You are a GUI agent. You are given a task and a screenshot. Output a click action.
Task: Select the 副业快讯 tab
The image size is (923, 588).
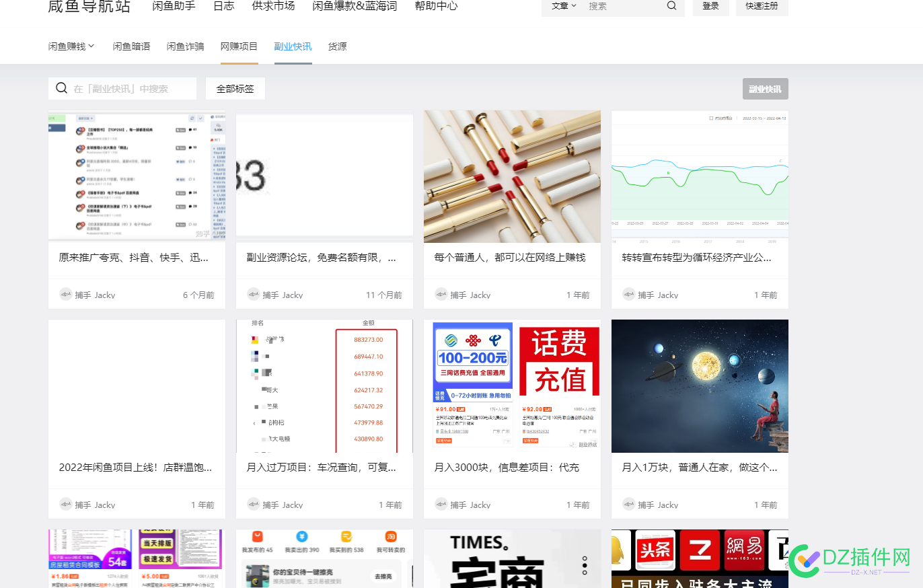(x=293, y=46)
